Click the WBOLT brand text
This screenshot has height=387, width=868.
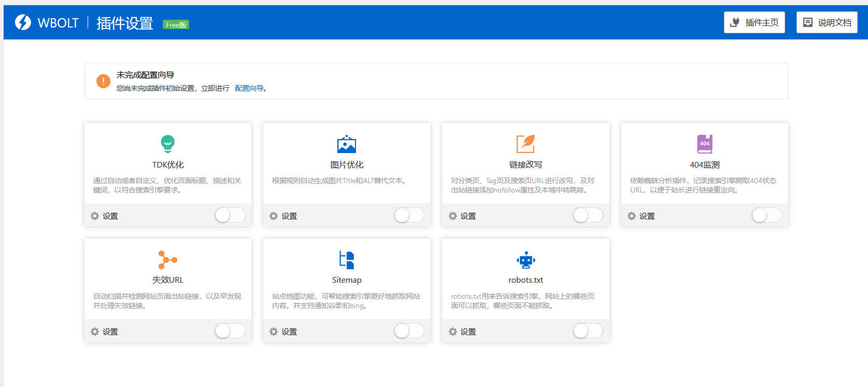coord(58,23)
